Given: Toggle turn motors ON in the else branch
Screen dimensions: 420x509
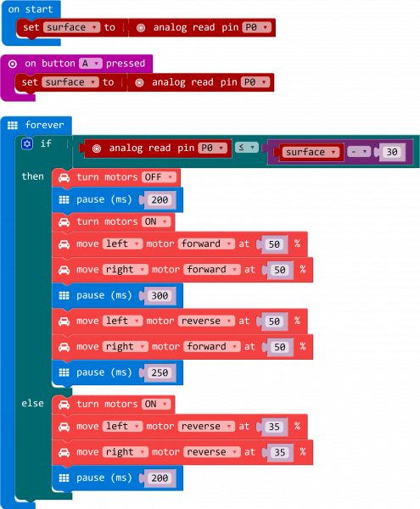Looking at the screenshot, I should click(156, 405).
